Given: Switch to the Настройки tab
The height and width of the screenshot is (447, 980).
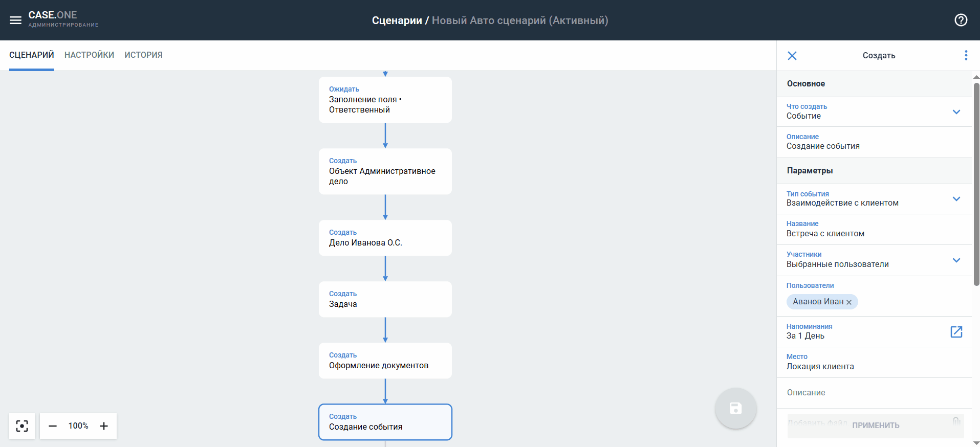Looking at the screenshot, I should [89, 55].
